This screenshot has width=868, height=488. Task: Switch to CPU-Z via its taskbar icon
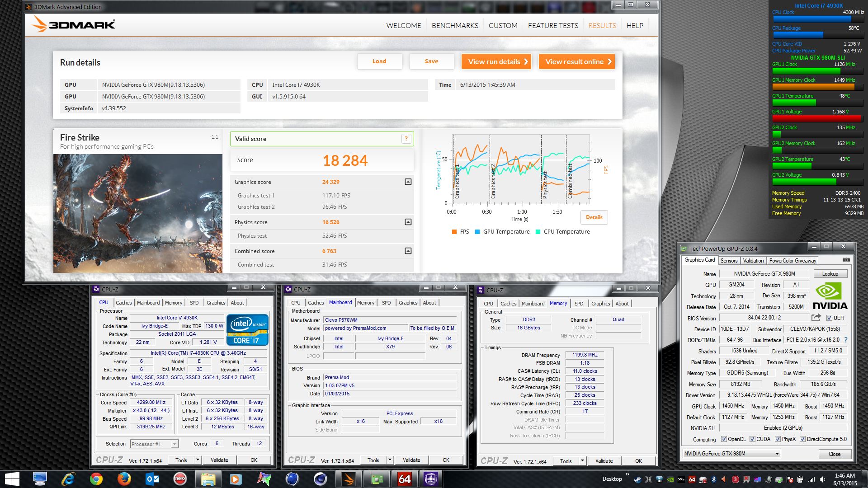point(431,479)
